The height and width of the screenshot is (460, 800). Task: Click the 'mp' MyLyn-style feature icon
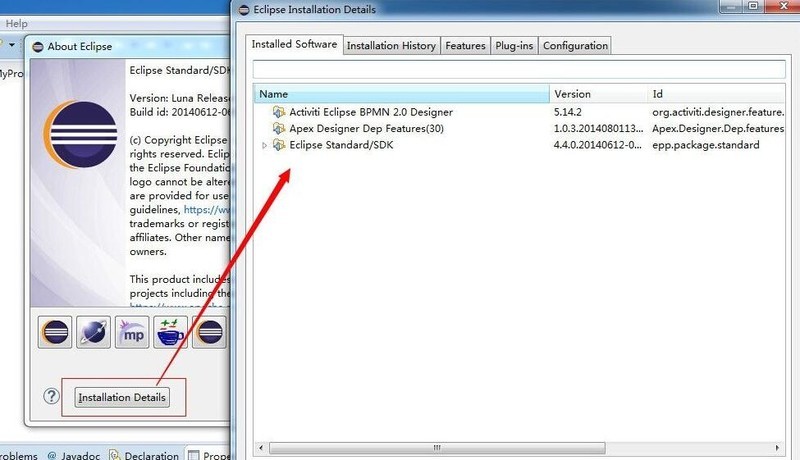pyautogui.click(x=133, y=332)
